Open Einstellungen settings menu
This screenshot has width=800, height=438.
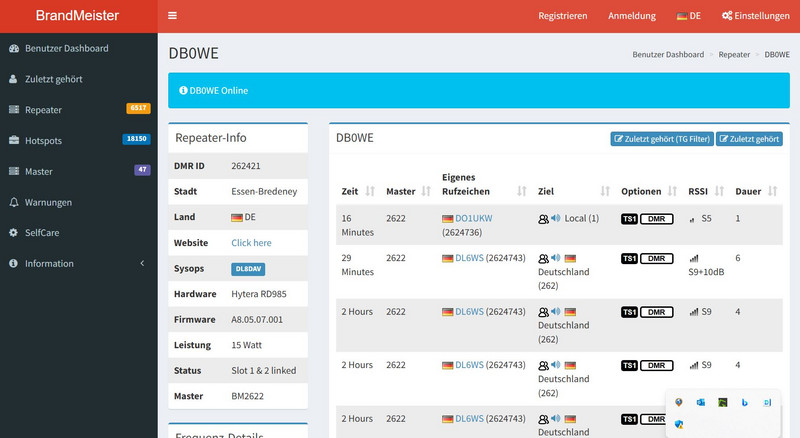756,16
